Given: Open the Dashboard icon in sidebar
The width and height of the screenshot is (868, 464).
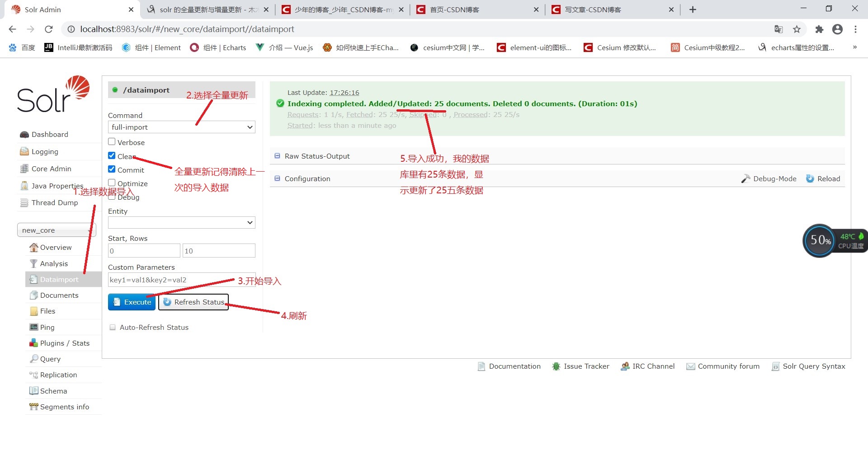Looking at the screenshot, I should [x=24, y=135].
